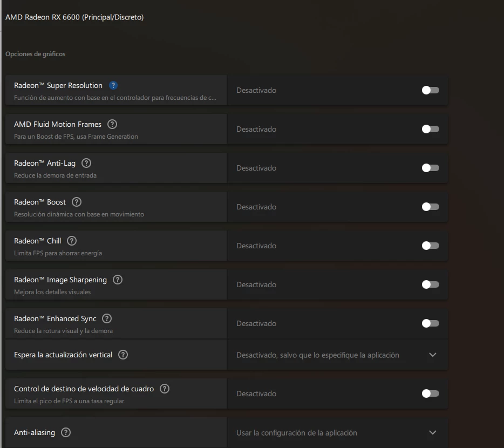Click 'Usar la configuración de la aplicación' value
Viewport: 504px width, 448px height.
click(x=297, y=433)
